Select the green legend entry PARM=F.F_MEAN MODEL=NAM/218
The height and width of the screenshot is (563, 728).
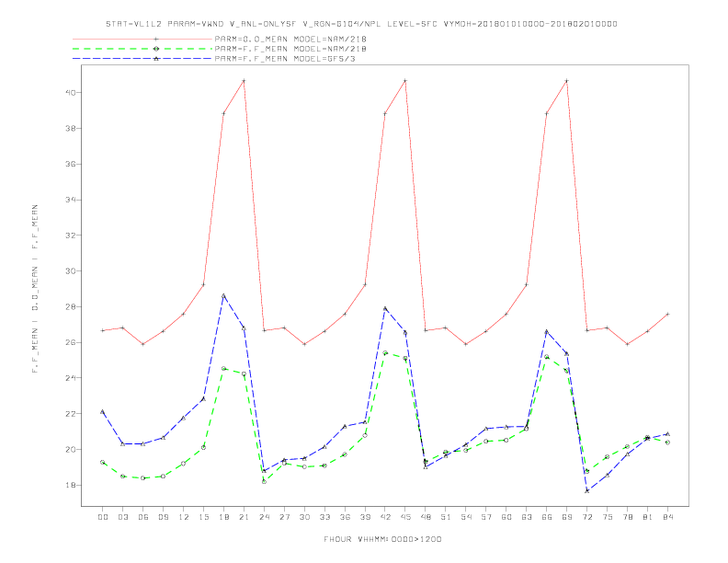coord(290,49)
